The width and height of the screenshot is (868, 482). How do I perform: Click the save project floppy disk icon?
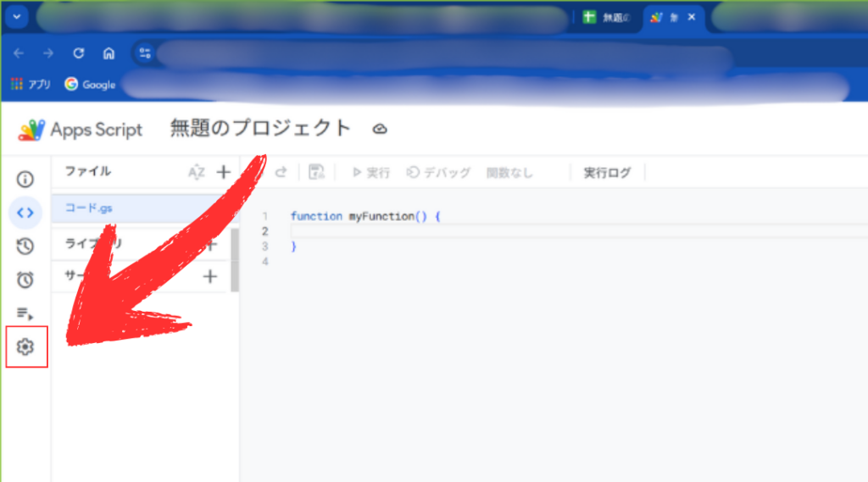[317, 173]
